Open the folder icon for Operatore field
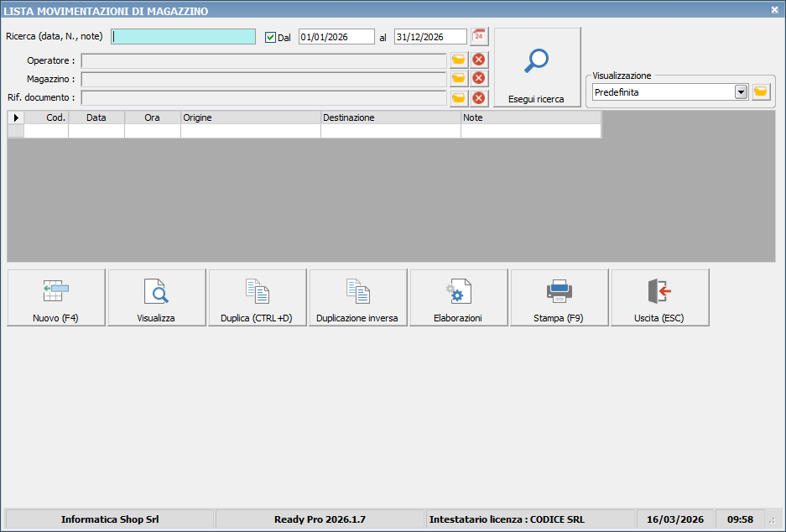Screen dimensions: 786x532 (459, 60)
